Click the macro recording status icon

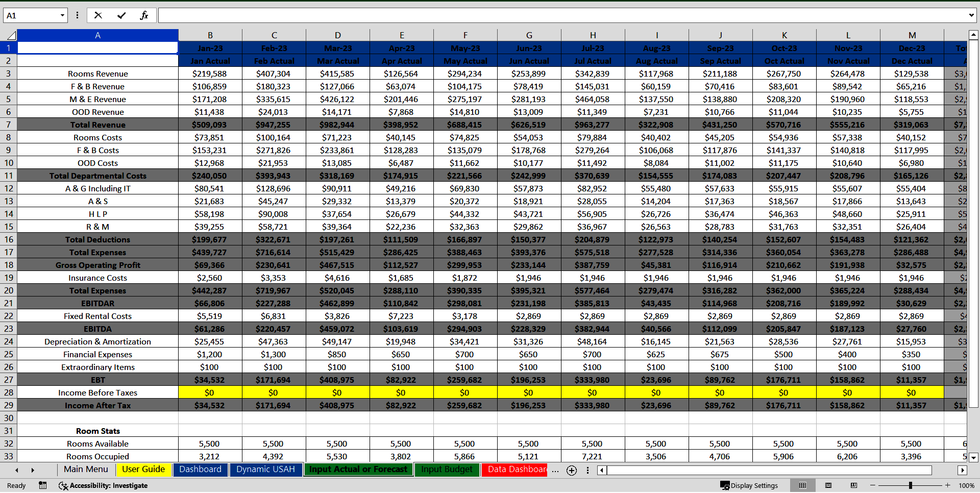point(43,485)
